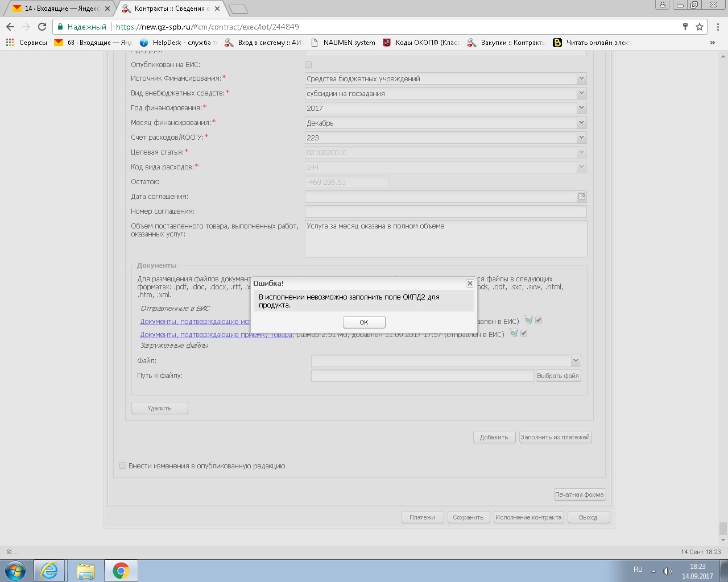The width and height of the screenshot is (728, 582).
Task: Delete first sent document via trash icon
Action: point(528,320)
